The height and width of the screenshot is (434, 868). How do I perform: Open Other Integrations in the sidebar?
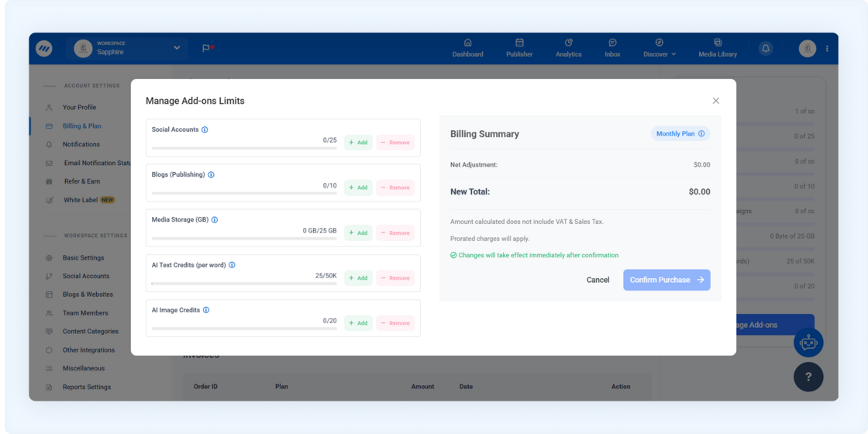[88, 350]
